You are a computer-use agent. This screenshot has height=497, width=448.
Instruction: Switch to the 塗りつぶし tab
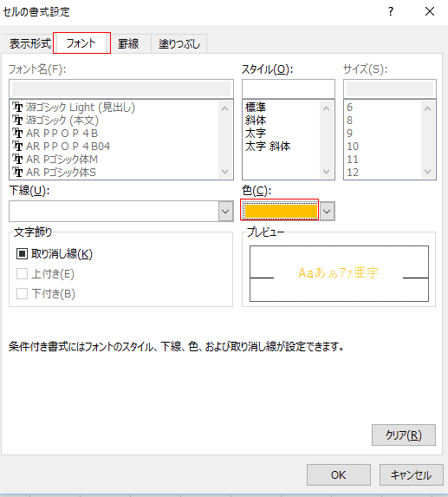pos(179,43)
